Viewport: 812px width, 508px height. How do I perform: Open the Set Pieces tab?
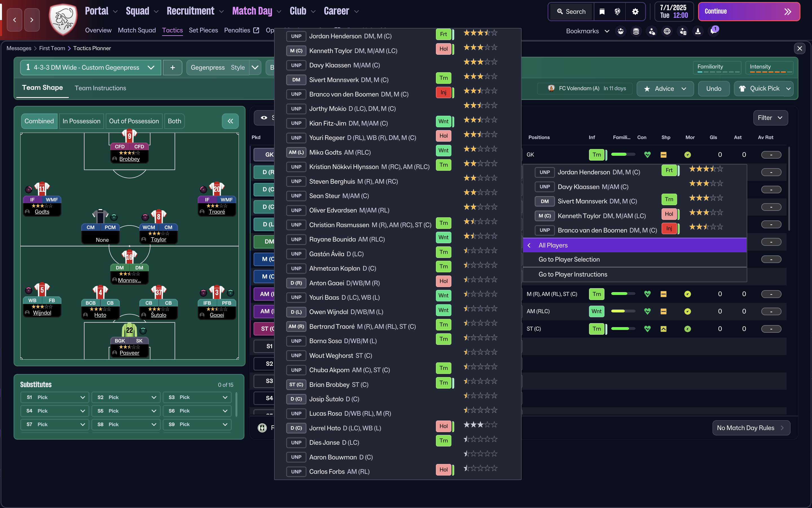[203, 30]
